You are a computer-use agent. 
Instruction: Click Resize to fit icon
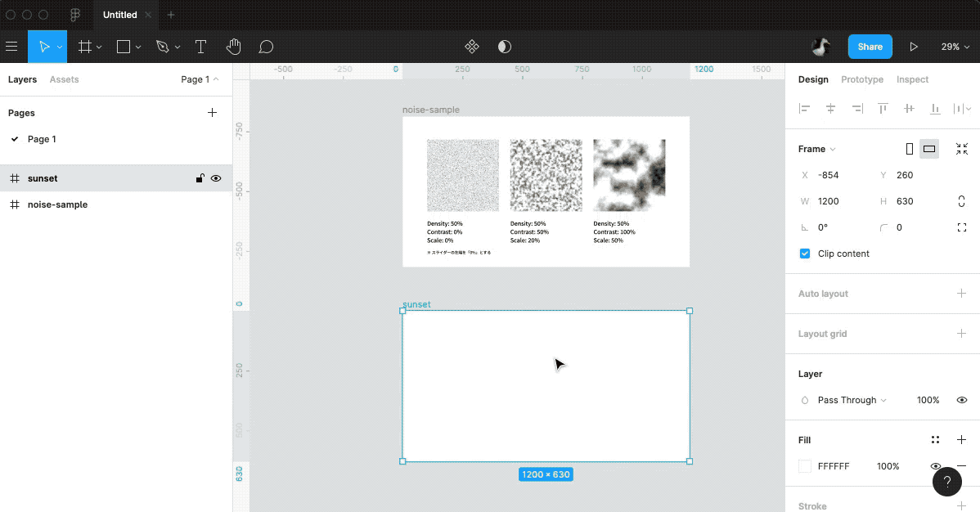[962, 149]
